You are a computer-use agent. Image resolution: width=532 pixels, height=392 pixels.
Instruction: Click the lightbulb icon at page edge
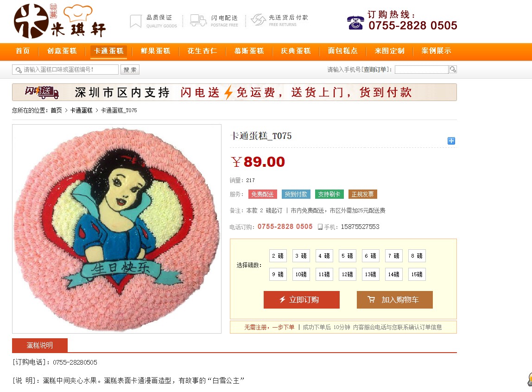pyautogui.click(x=530, y=379)
